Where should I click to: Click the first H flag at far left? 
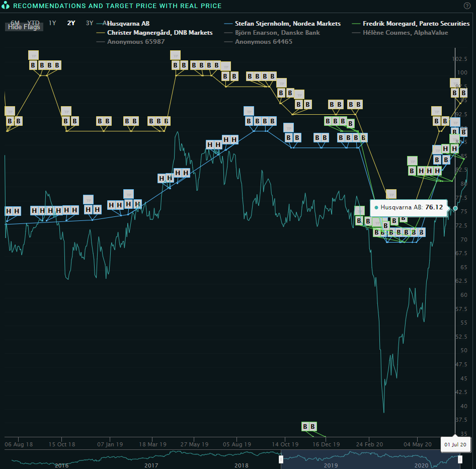point(9,211)
